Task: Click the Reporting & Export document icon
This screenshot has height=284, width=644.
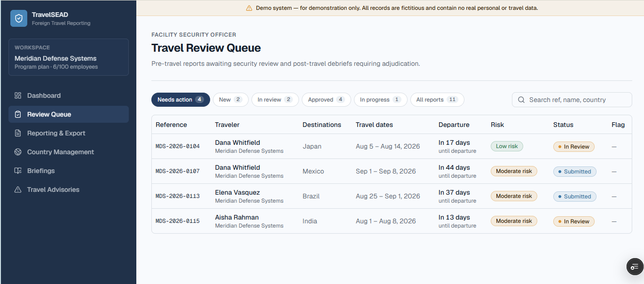Action: pyautogui.click(x=18, y=133)
